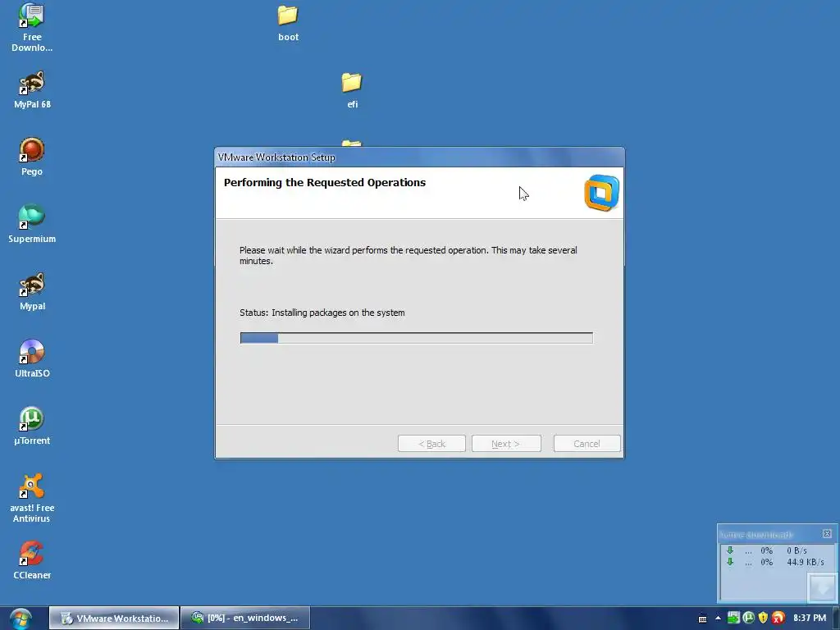Show hidden tray icons arrow

coord(718,619)
